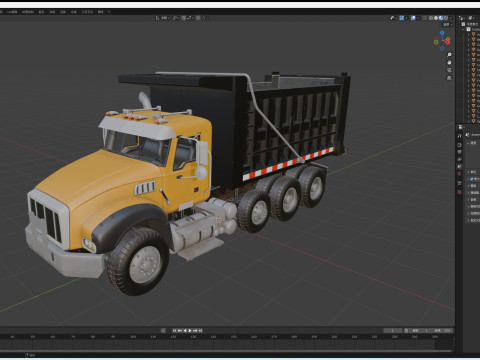Toggle perspective/orthographic view icon
This screenshot has width=480, height=360.
pos(449,78)
